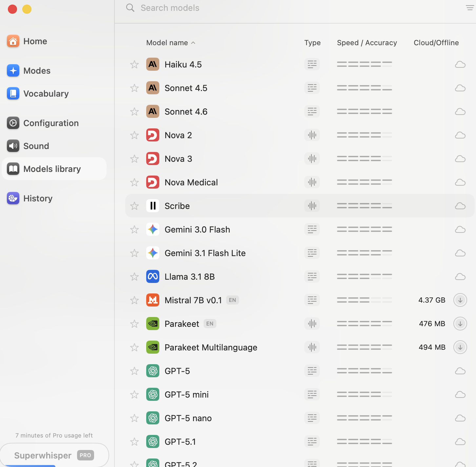Click the cloud icon for Sonnet 4.6
Viewport: 476px width, 467px height.
point(460,112)
